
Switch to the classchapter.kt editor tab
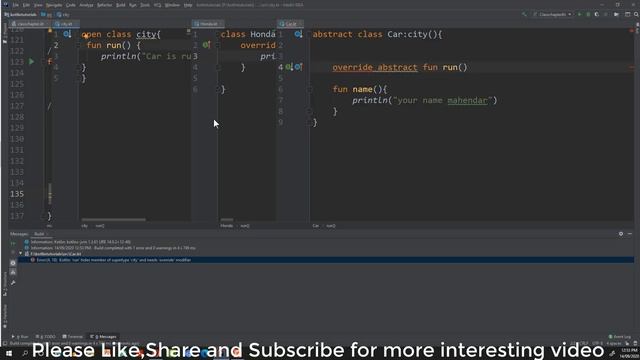(x=29, y=24)
